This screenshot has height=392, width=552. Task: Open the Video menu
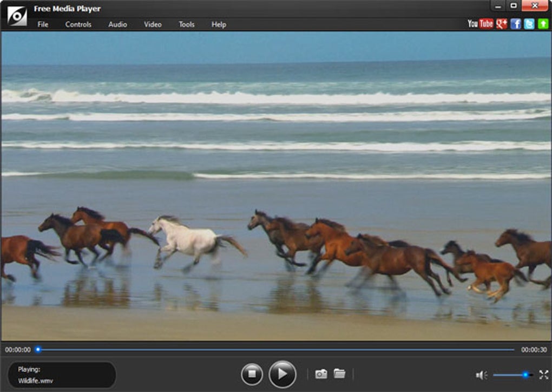153,24
